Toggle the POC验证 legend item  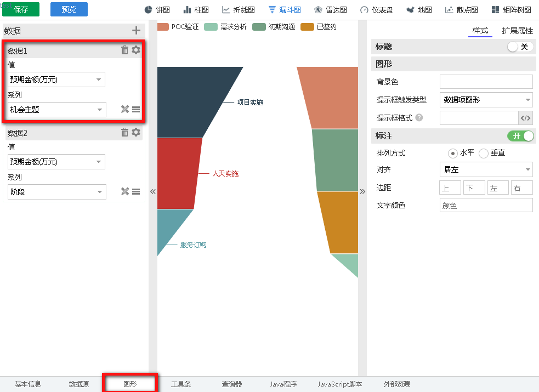point(178,27)
